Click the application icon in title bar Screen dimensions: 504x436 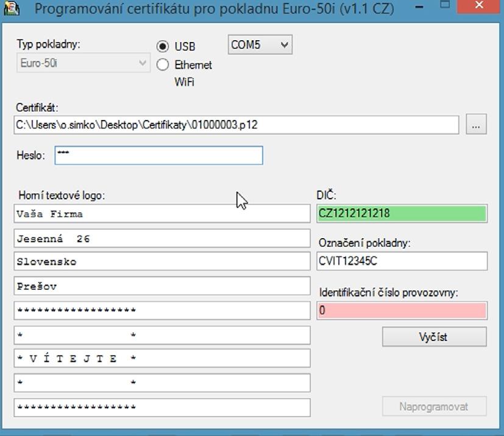click(x=11, y=8)
